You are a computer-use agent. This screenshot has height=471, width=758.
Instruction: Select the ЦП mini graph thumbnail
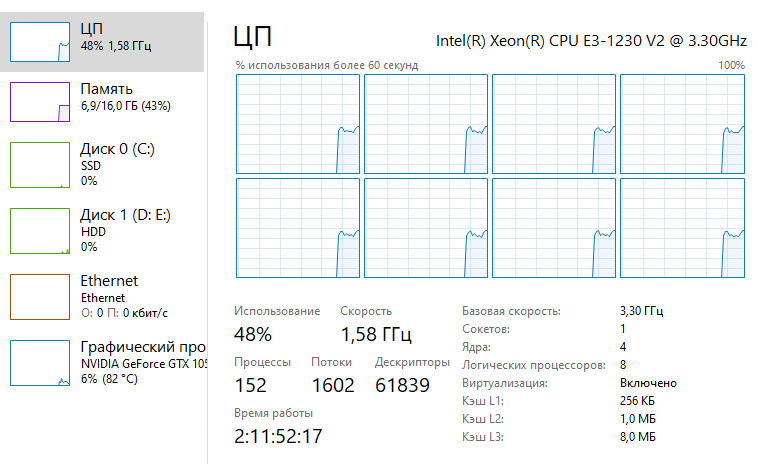(40, 42)
